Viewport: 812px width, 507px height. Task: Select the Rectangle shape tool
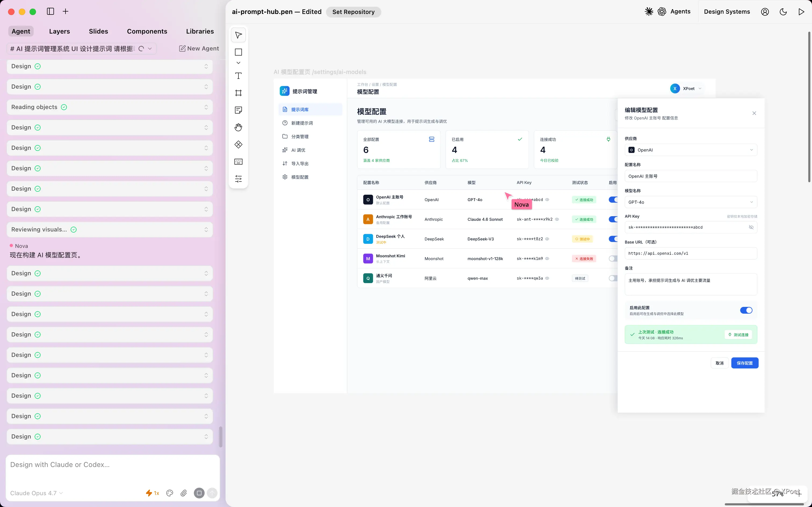pos(238,52)
